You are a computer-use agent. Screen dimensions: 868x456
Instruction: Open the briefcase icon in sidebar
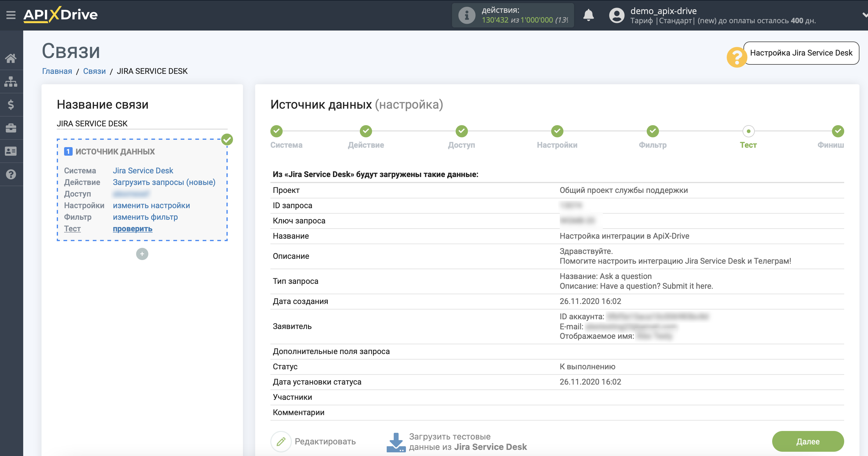11,128
